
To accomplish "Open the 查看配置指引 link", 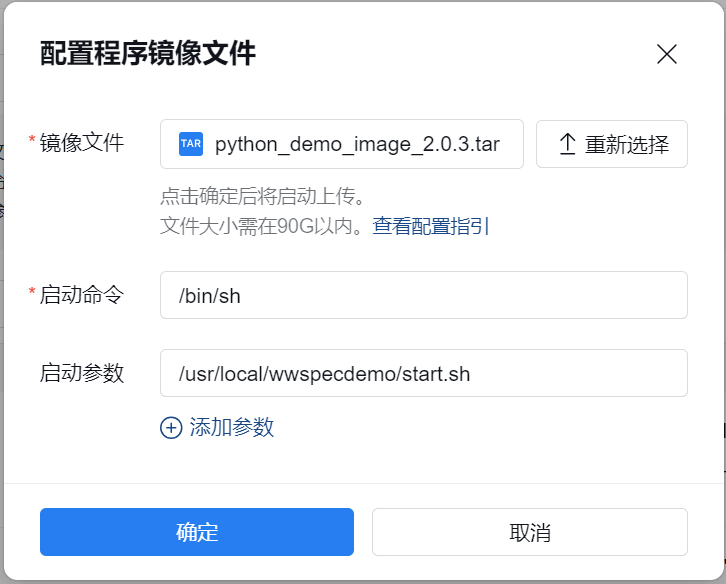I will click(431, 226).
